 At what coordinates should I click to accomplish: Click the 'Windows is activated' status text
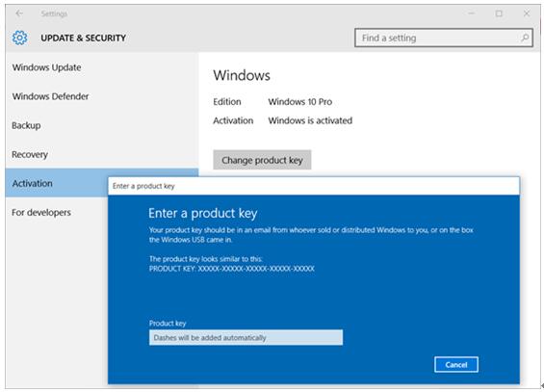point(310,120)
